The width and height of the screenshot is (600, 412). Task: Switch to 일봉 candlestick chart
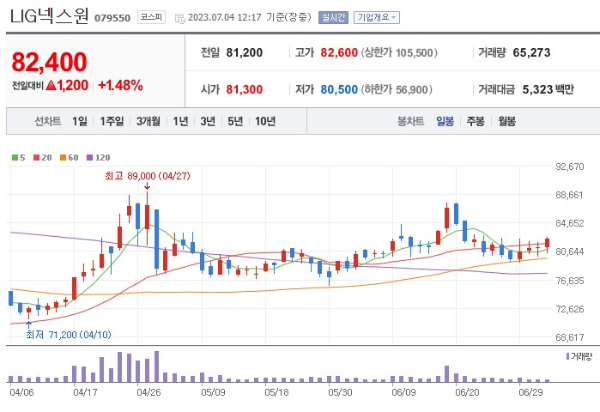(445, 121)
